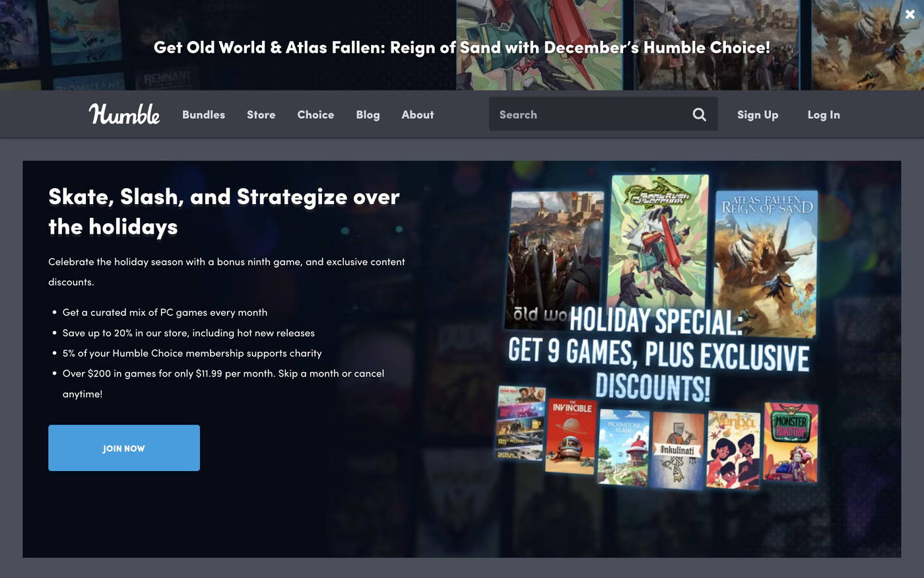Screen dimensions: 924x578
Task: Open the Store page
Action: pyautogui.click(x=261, y=114)
